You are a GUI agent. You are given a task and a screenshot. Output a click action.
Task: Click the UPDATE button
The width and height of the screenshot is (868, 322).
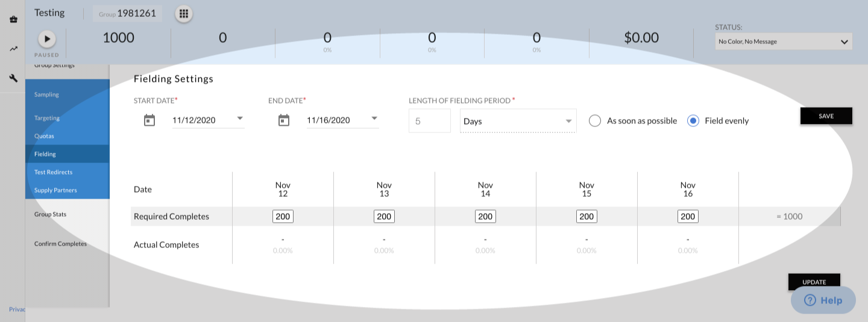click(x=814, y=282)
